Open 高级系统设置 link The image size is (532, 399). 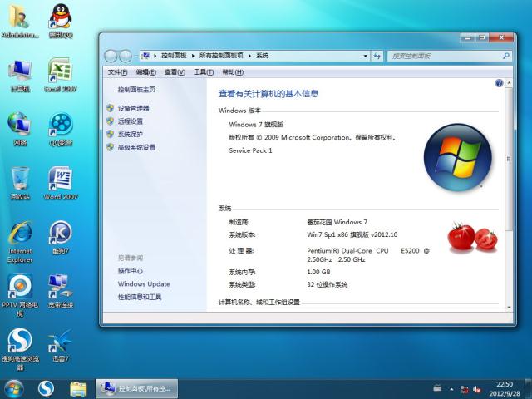[x=136, y=147]
